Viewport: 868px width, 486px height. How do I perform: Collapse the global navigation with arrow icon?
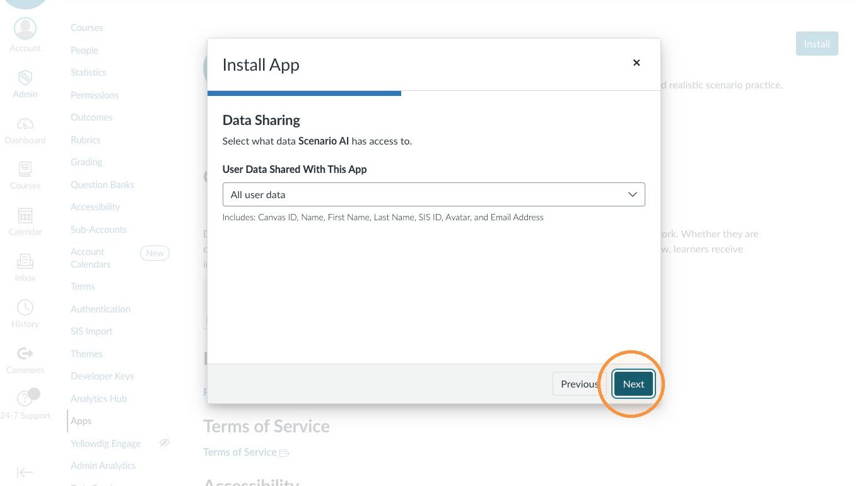tap(25, 472)
